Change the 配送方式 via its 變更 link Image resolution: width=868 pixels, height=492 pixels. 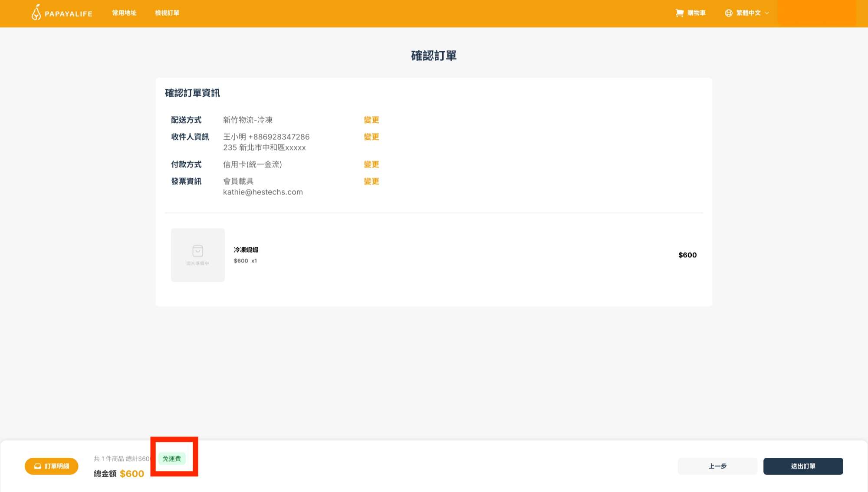coord(372,120)
